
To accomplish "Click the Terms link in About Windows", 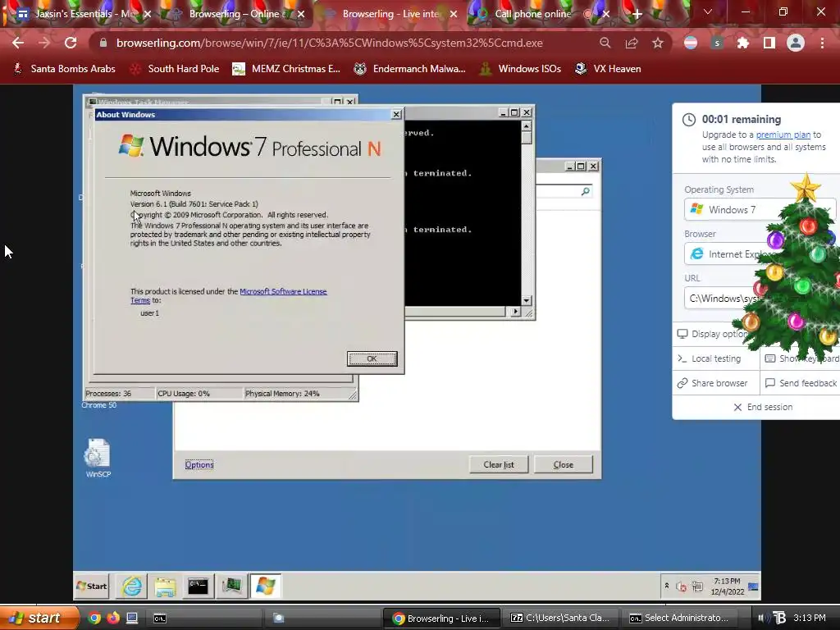I will coord(139,300).
